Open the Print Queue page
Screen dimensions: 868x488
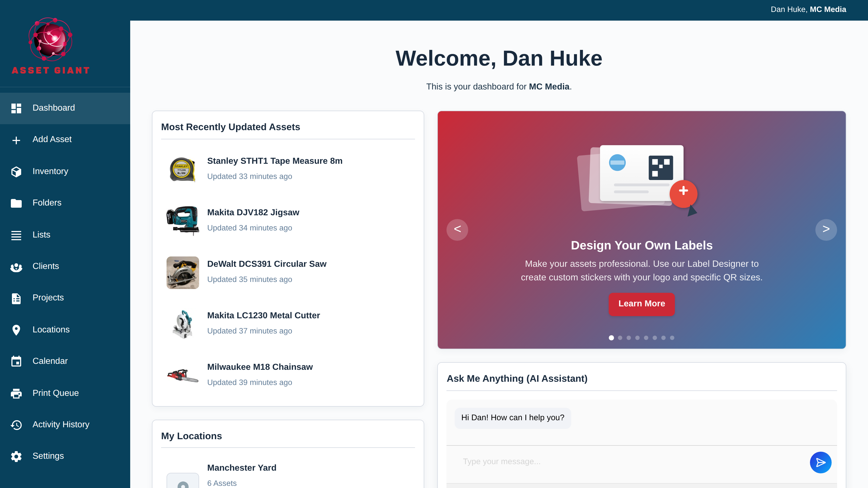tap(65, 393)
